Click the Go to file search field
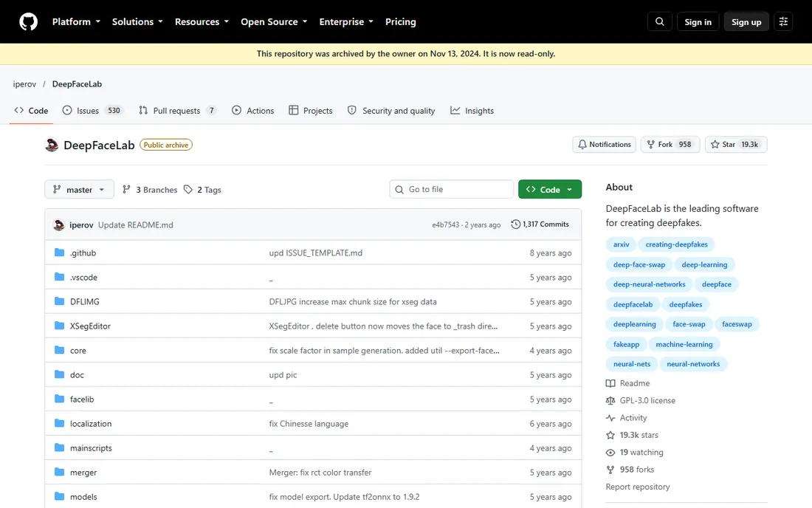 coord(451,190)
